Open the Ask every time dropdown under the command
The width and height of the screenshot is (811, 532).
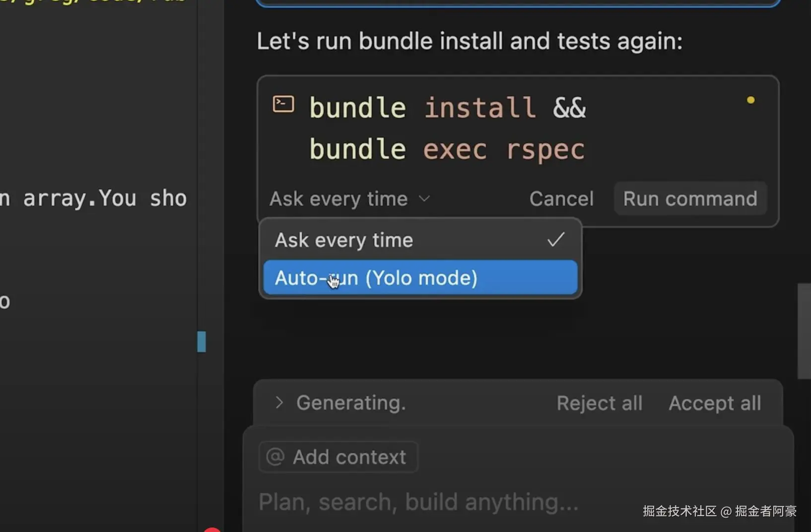349,199
